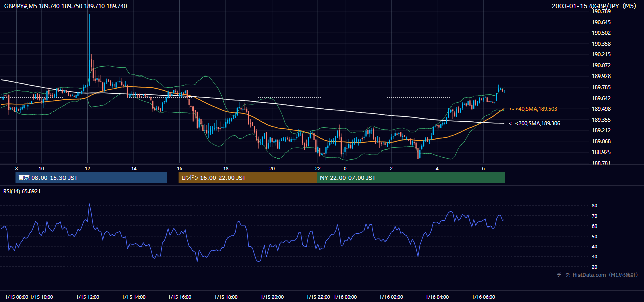Click bottom date label 1/15 14:00

pyautogui.click(x=134, y=297)
